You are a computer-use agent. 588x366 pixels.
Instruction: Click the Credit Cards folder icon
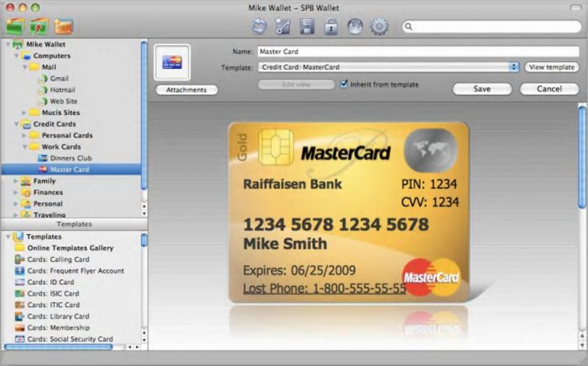(27, 124)
